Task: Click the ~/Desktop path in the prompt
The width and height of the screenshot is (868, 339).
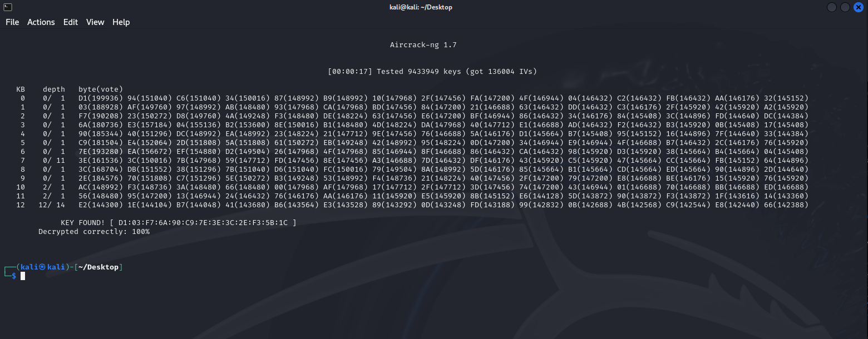Action: tap(98, 267)
